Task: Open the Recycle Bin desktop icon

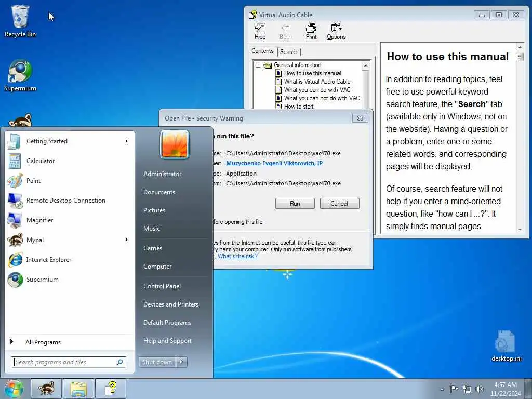Action: (x=20, y=21)
